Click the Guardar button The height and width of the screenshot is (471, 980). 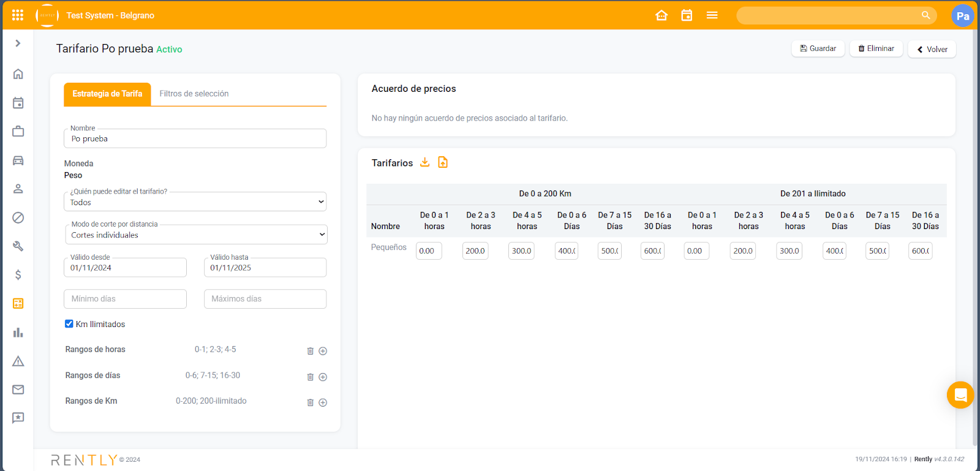point(818,48)
